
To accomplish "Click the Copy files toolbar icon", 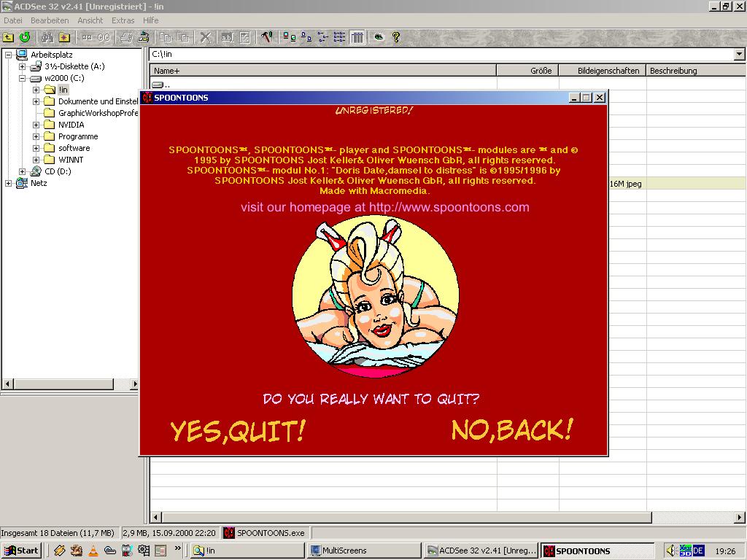I will [166, 37].
